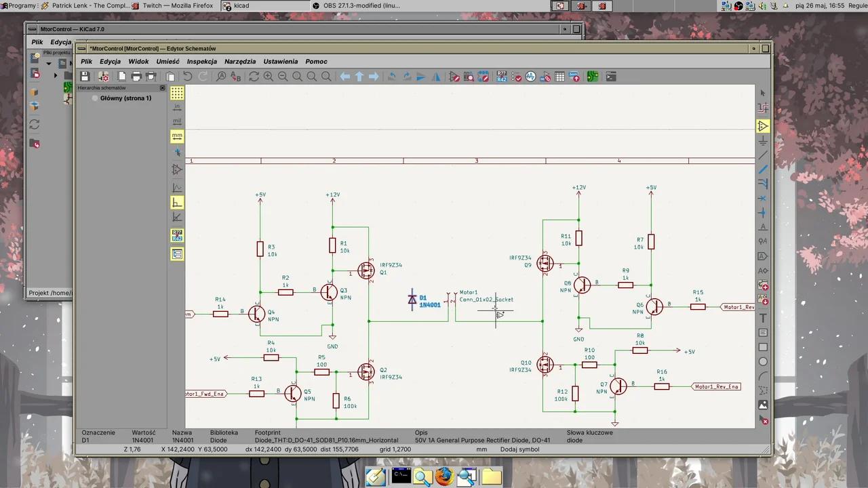Open the Plik menu in the schematic editor

coord(86,61)
